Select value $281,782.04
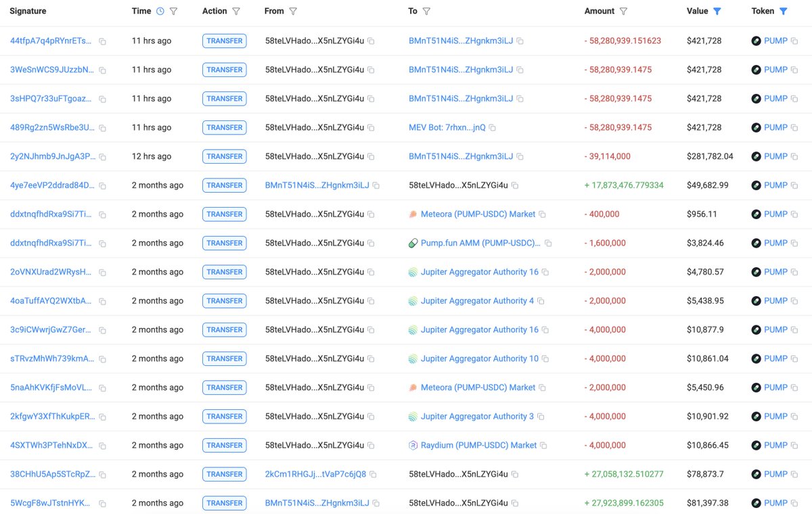This screenshot has height=514, width=812. [710, 156]
